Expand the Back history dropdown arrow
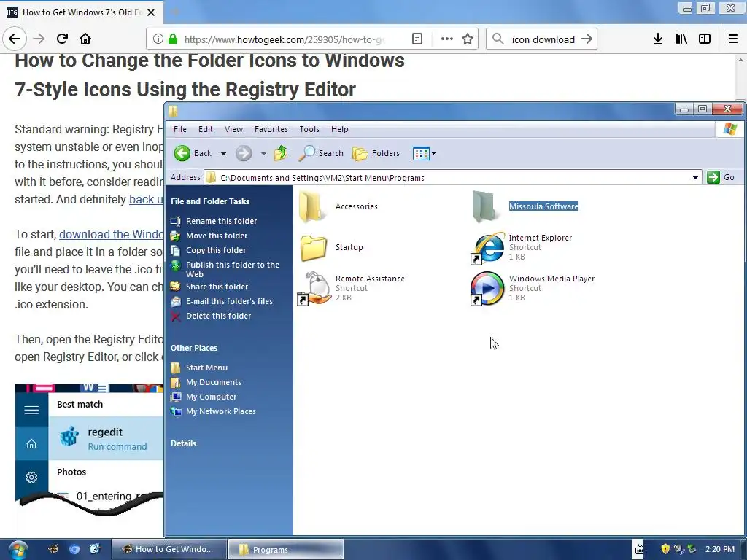The height and width of the screenshot is (560, 747). 223,154
